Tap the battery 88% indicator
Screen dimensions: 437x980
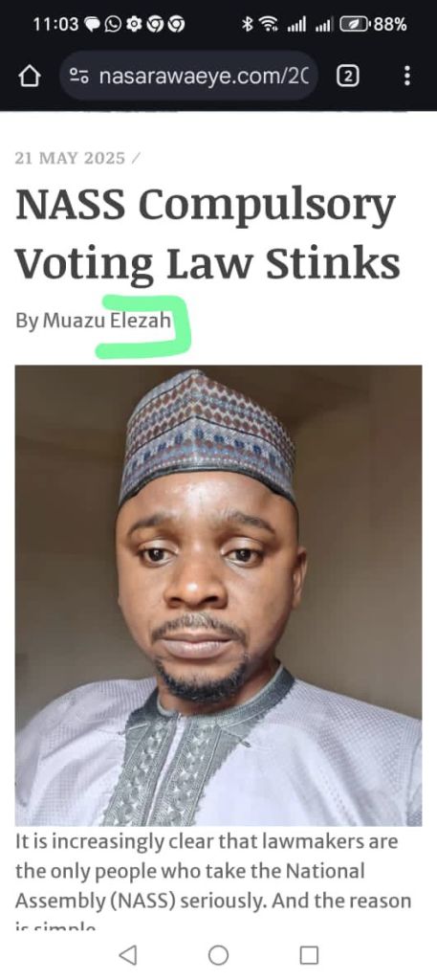pos(373,24)
